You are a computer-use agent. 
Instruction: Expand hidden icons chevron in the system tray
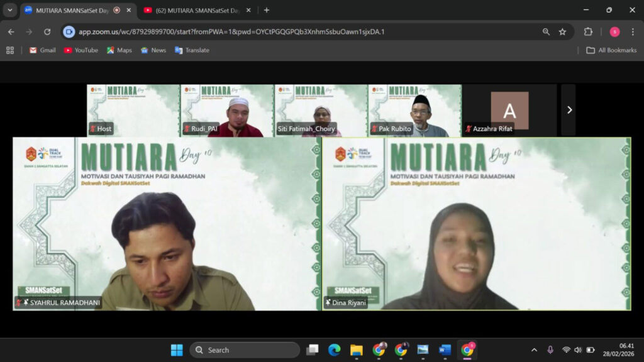click(x=533, y=349)
